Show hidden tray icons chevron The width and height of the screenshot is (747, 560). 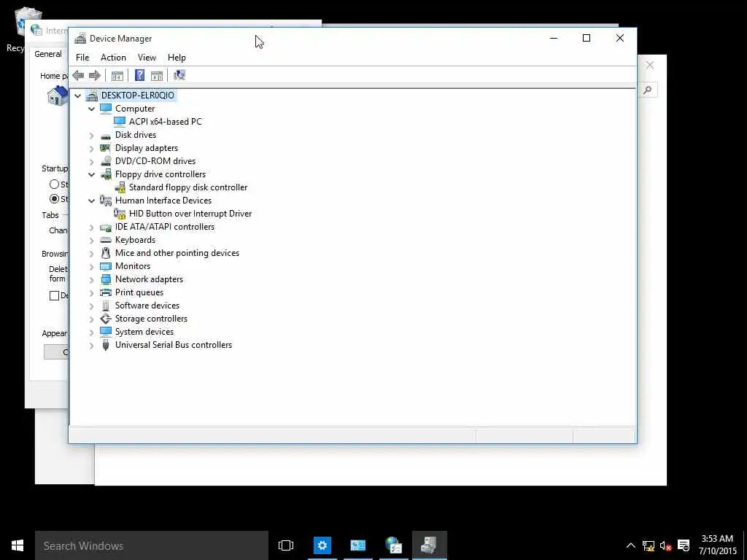coord(631,545)
